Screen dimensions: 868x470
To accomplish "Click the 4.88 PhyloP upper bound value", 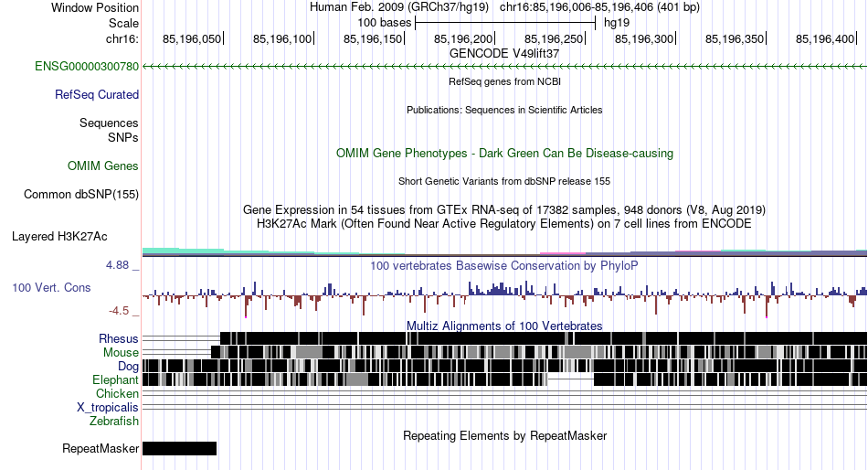I will coord(117,265).
